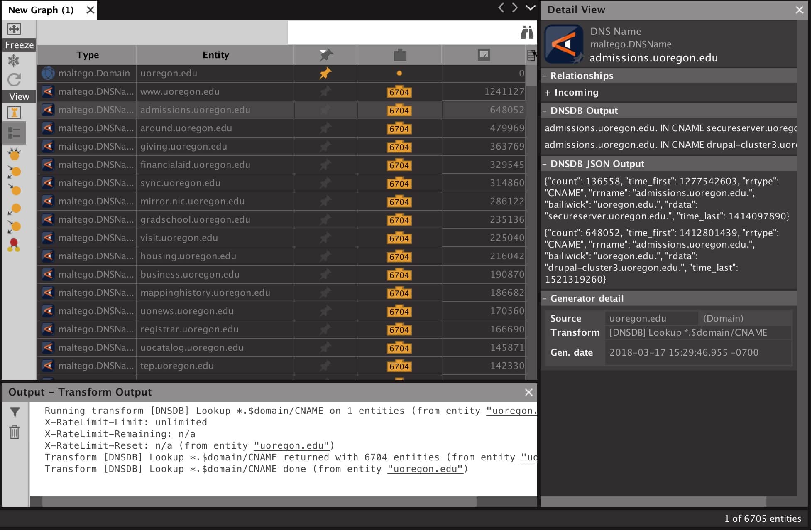This screenshot has width=812, height=531.
Task: Click the pin column header icon
Action: click(326, 55)
